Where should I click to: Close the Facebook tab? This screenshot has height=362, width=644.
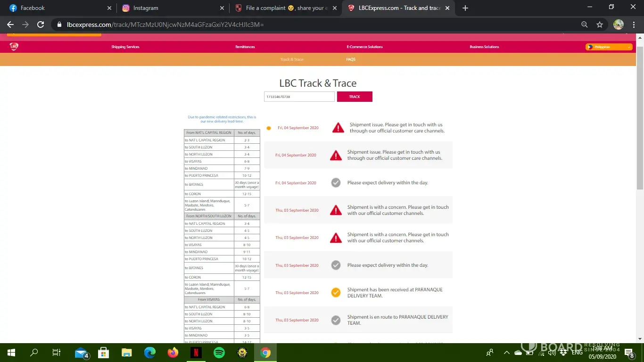[109, 8]
